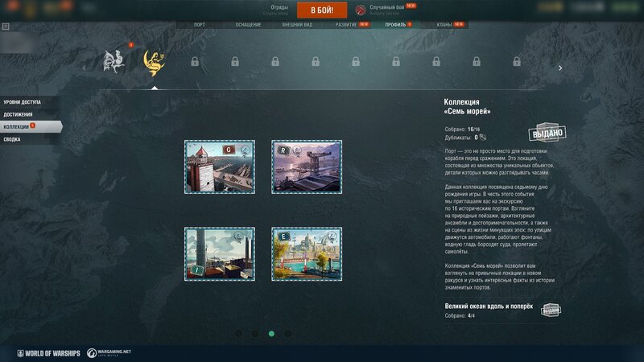This screenshot has width=644, height=362.
Task: Click the first locked collection slot beside the mermaid
Action: [195, 62]
